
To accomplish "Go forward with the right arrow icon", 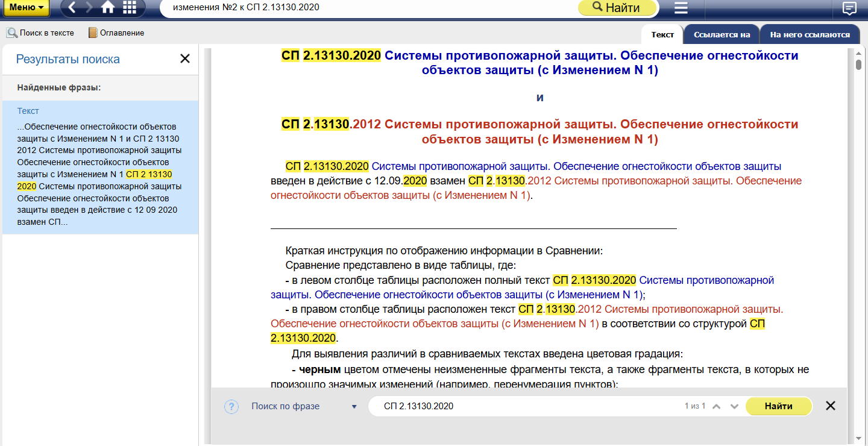I will click(x=90, y=8).
